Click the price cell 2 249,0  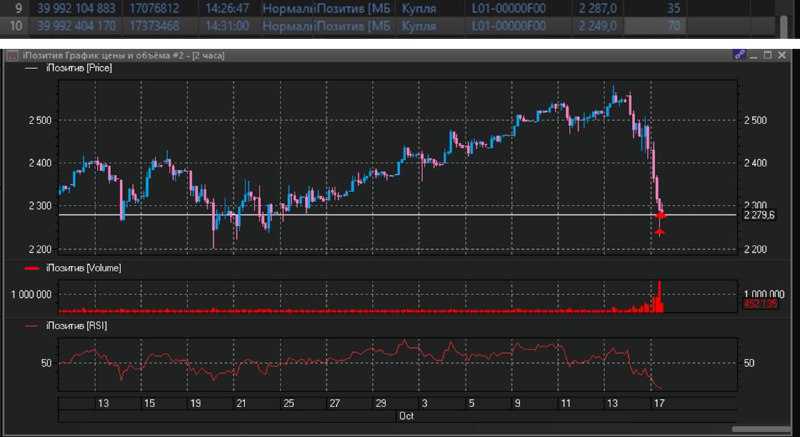point(597,25)
